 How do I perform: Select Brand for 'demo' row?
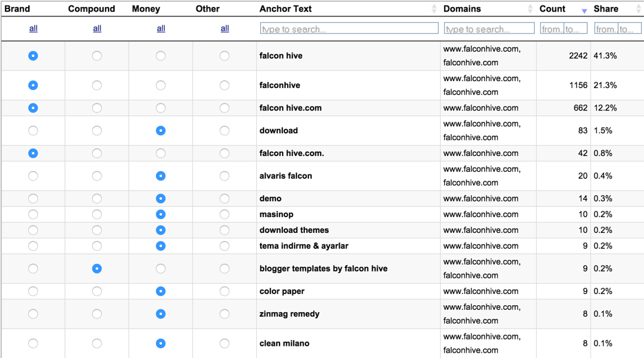coord(33,199)
